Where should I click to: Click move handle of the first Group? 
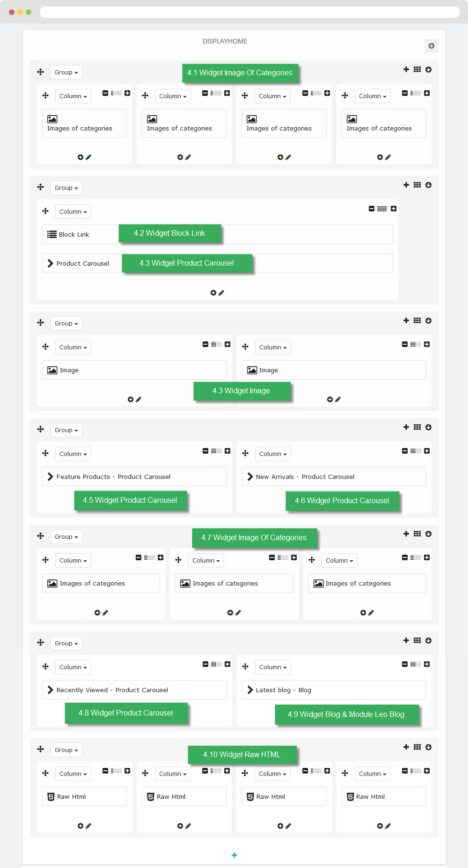[x=41, y=72]
